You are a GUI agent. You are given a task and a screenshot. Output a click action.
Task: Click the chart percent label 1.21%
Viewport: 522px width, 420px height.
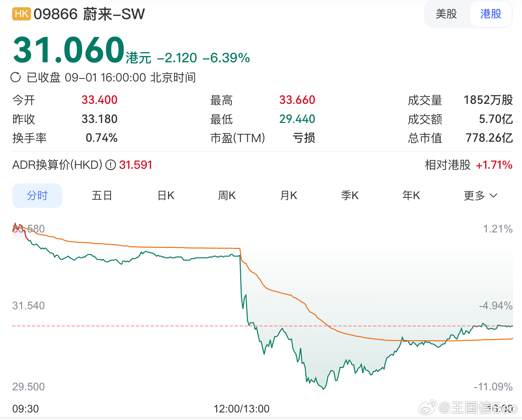click(x=498, y=229)
